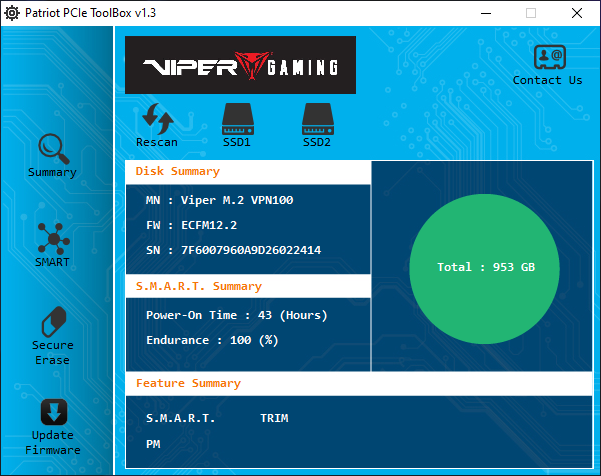
Task: Click the Rescan arrows icon
Action: pos(157,118)
